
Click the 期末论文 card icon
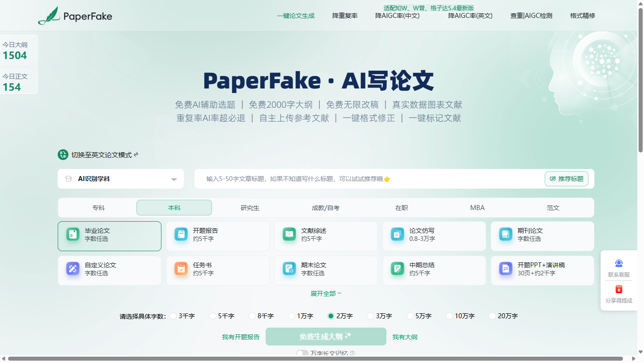pyautogui.click(x=289, y=269)
